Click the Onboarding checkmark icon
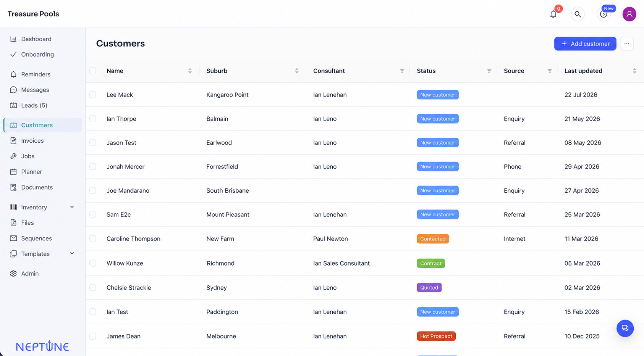The width and height of the screenshot is (644, 356). (13, 54)
